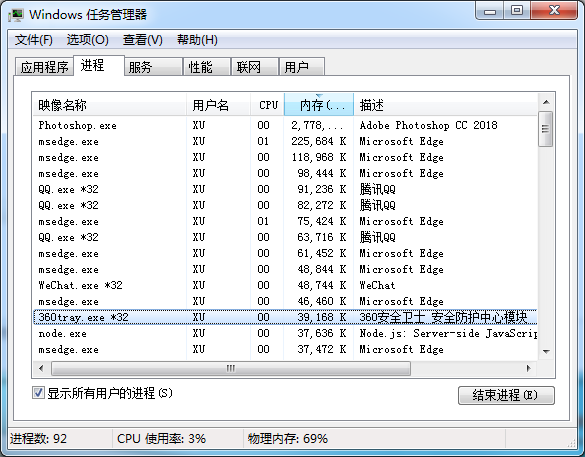585x457 pixels.
Task: Sort by the 映像名称 column header
Action: pyautogui.click(x=110, y=105)
